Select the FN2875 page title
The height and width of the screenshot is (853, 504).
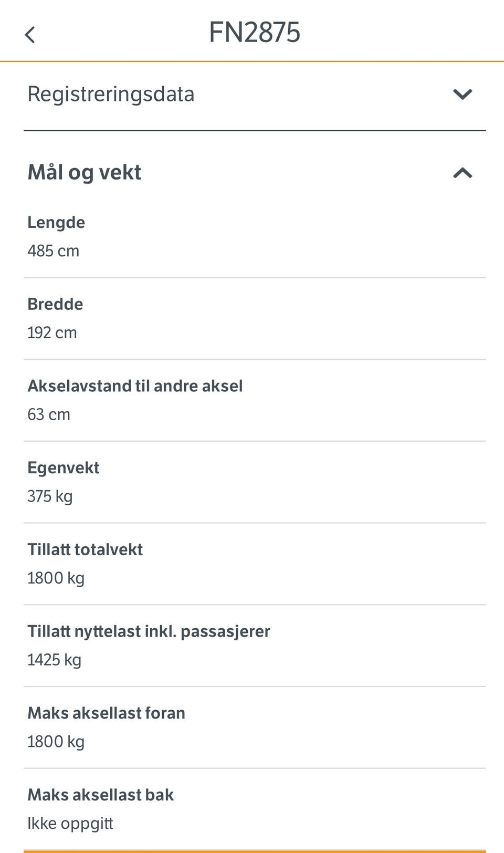click(255, 33)
